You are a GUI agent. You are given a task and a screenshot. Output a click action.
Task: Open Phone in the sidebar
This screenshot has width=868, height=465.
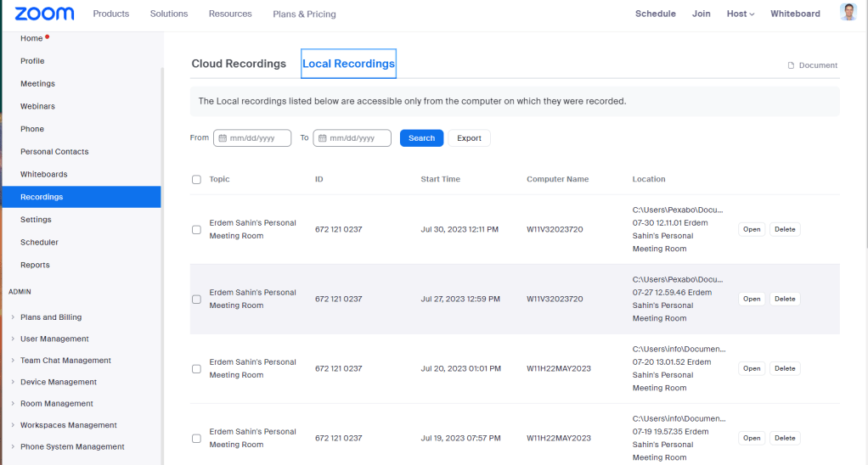pyautogui.click(x=32, y=129)
